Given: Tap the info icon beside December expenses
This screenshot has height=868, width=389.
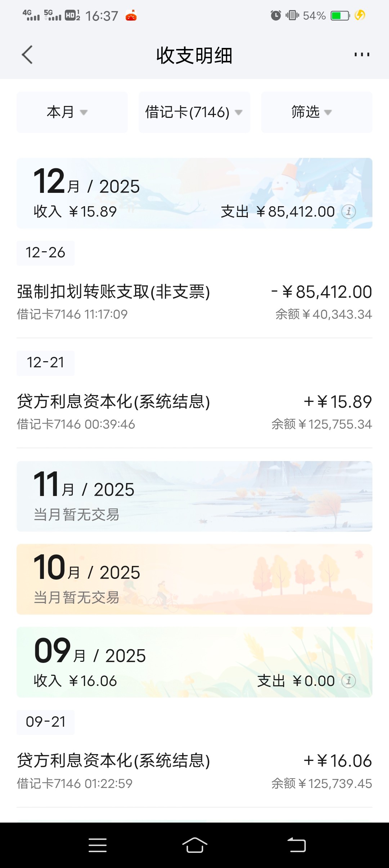Looking at the screenshot, I should point(349,212).
